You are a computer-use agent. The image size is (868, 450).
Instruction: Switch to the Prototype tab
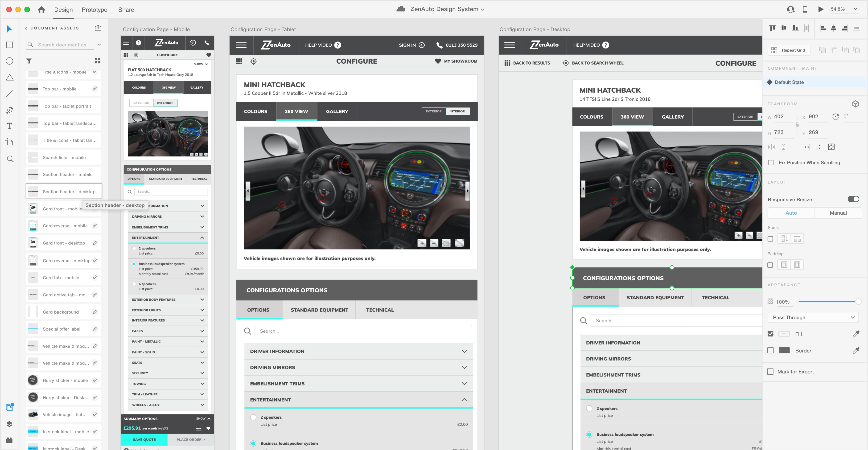[x=94, y=10]
